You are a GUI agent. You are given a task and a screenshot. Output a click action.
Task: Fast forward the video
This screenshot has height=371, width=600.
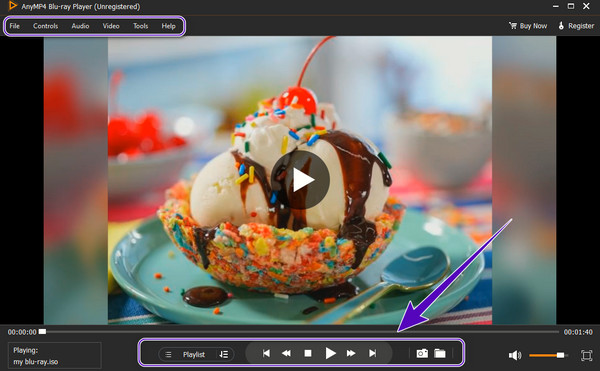351,353
